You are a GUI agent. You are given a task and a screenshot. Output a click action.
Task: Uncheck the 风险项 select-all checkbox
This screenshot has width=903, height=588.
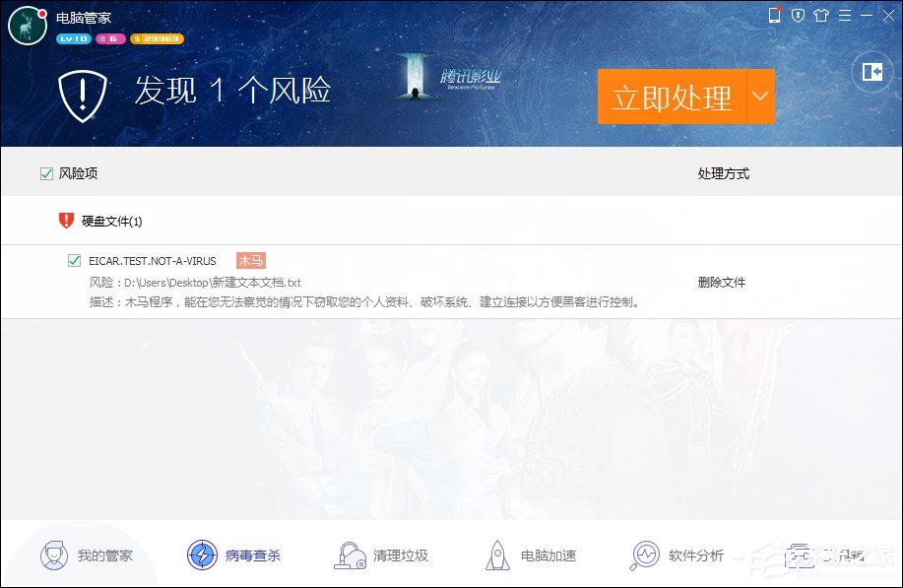(45, 172)
